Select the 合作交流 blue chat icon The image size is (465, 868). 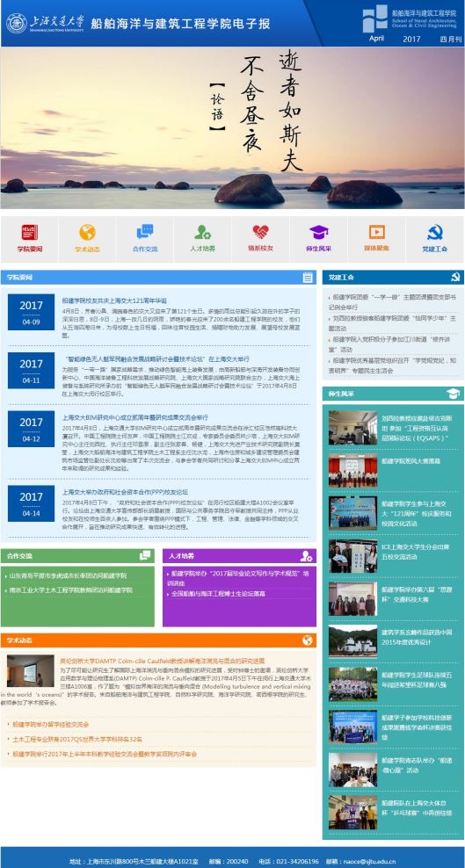pyautogui.click(x=145, y=231)
